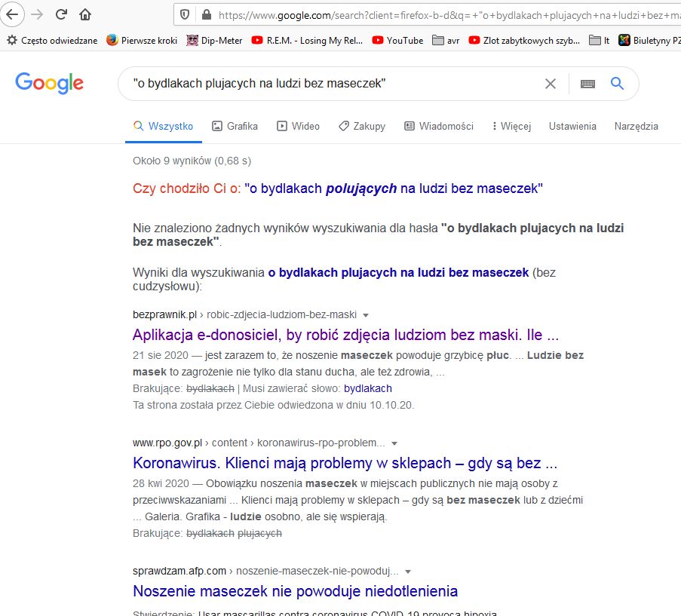Click inside the Google search query box
Viewport: 681px width, 616px height.
tap(334, 84)
